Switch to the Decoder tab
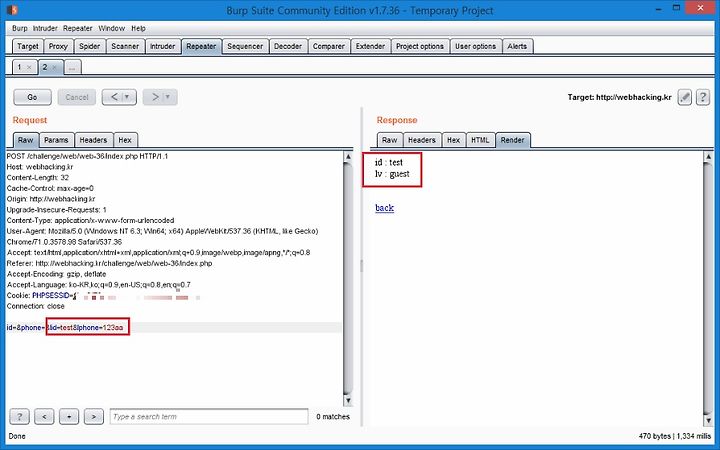Viewport: 720px width, 450px height. click(288, 46)
